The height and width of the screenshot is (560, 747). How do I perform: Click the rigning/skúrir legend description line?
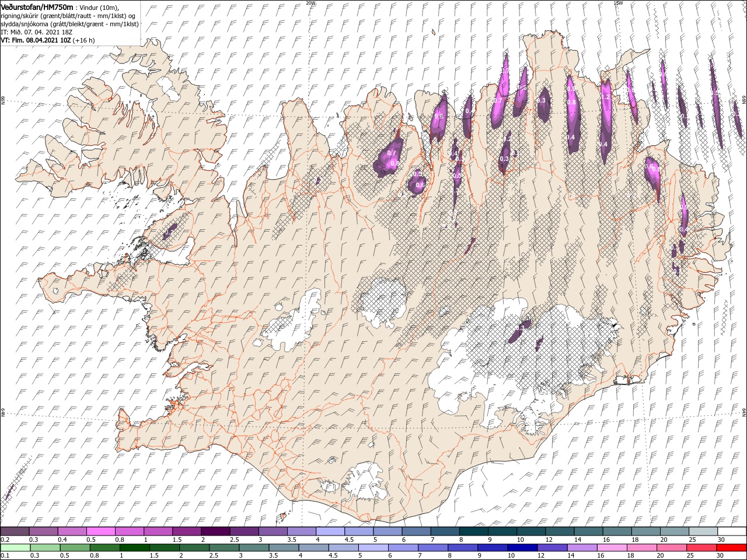(68, 16)
